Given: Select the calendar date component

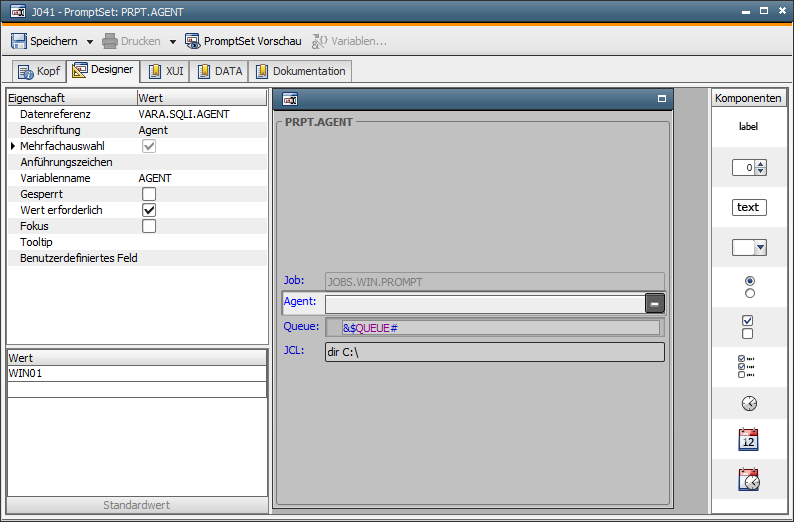Looking at the screenshot, I should coord(748,440).
